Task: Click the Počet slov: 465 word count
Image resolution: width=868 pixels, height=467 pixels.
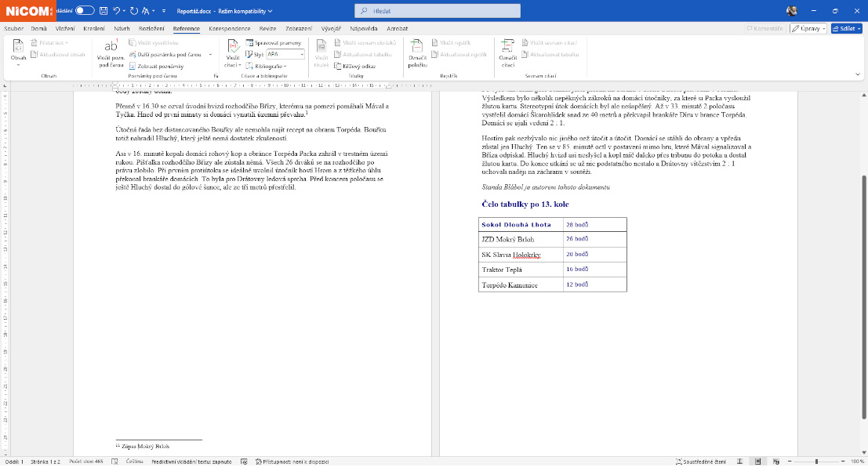Action: pos(86,462)
